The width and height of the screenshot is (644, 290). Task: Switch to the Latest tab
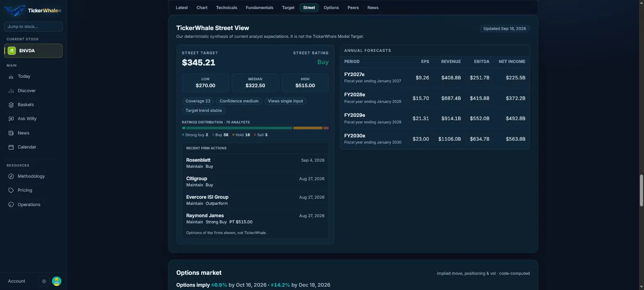pyautogui.click(x=182, y=8)
